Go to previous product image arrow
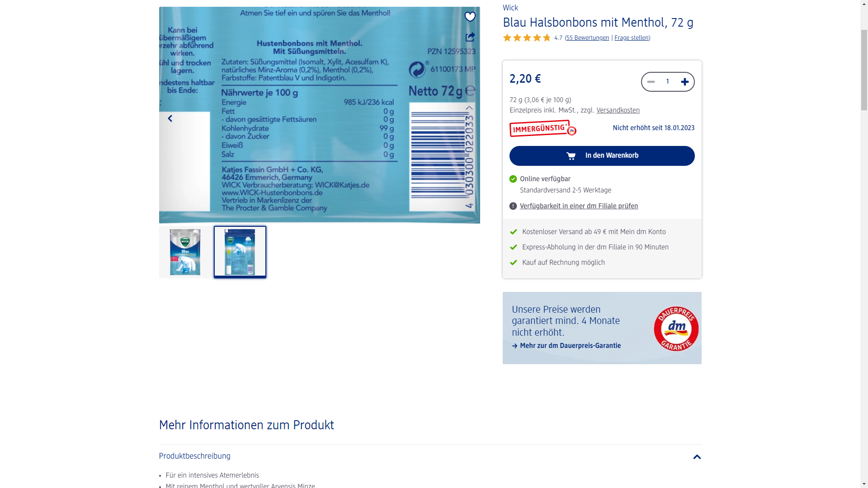868x488 pixels. [170, 118]
